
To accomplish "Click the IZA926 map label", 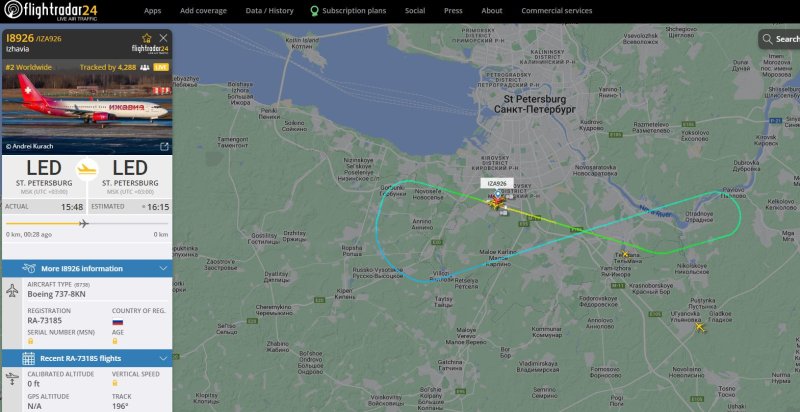I will tap(497, 183).
